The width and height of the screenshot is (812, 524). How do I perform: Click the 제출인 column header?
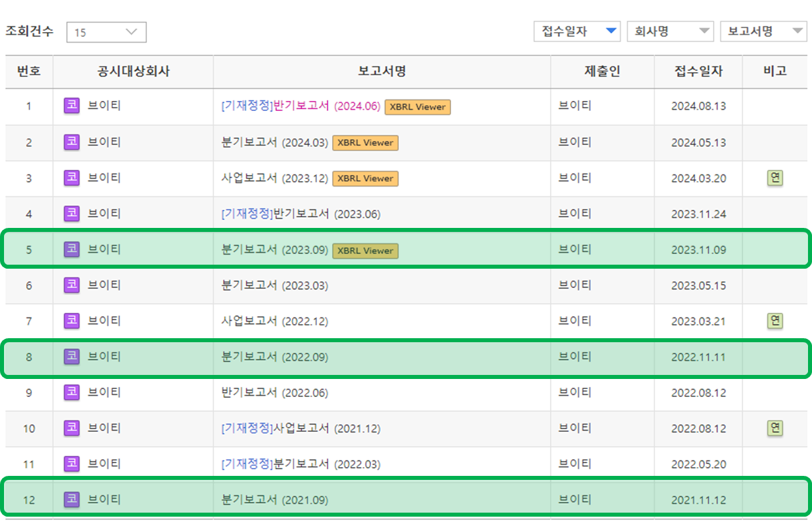(603, 72)
